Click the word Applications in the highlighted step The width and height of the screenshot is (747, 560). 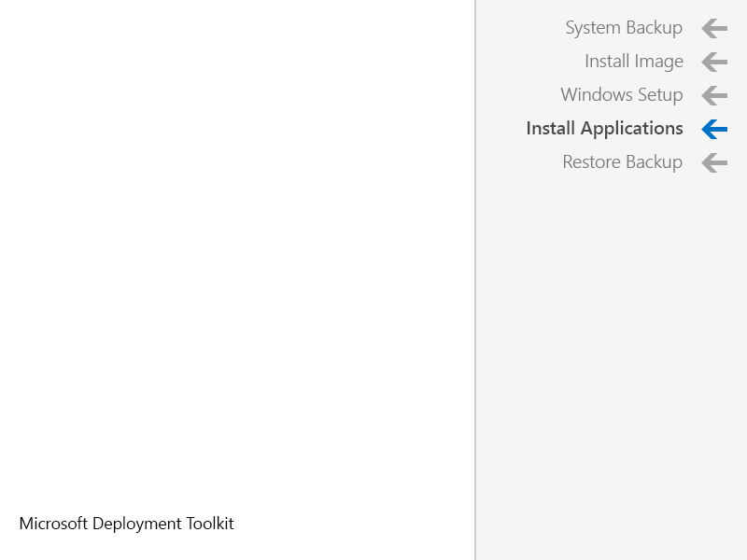coord(632,129)
